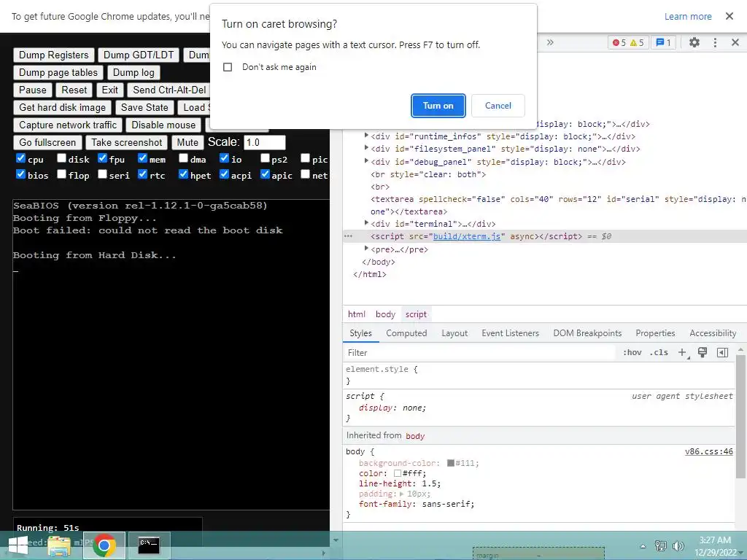The image size is (747, 560).
Task: Open the Layout tab
Action: click(454, 333)
